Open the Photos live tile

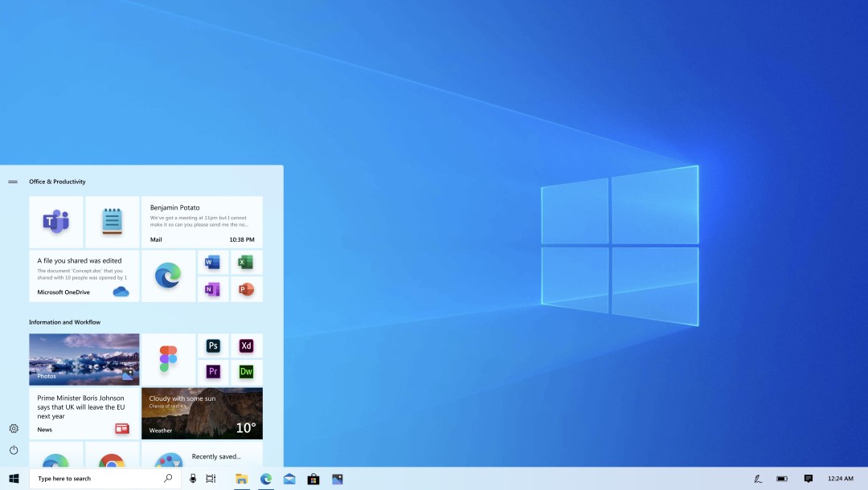pos(84,359)
